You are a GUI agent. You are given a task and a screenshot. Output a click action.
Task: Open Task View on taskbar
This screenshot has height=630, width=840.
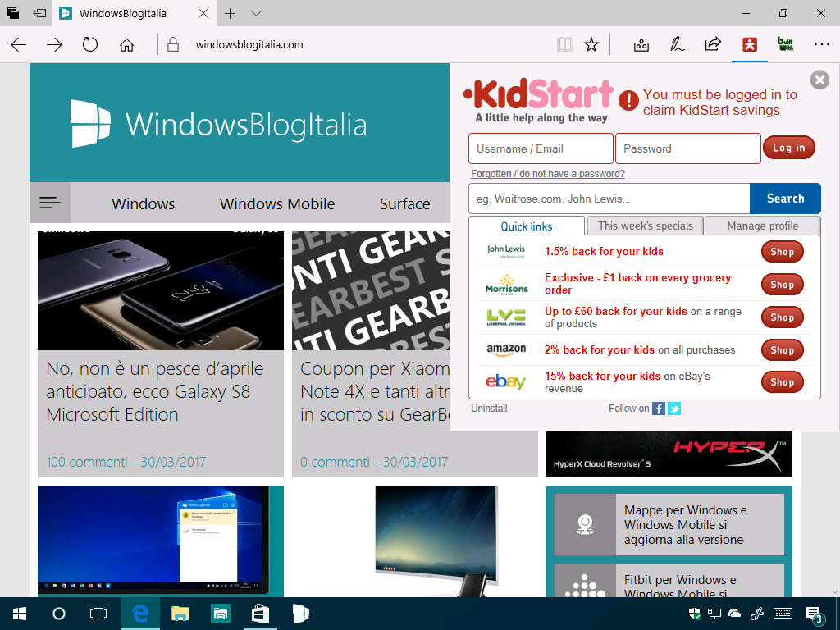(x=98, y=614)
